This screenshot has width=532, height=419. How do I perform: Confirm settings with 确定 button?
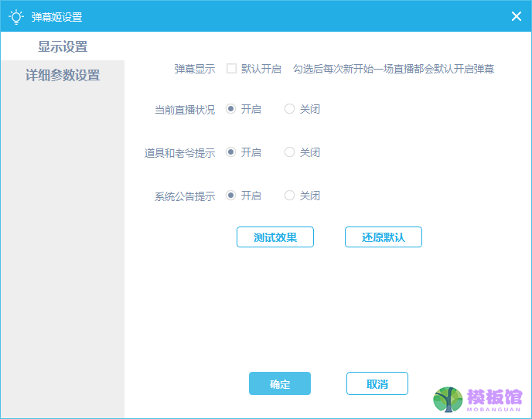280,383
